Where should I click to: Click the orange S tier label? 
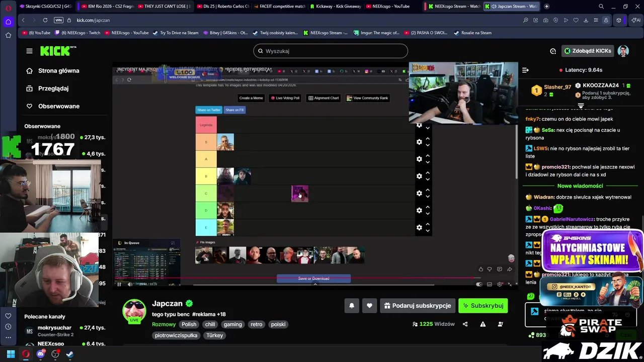pos(206,142)
